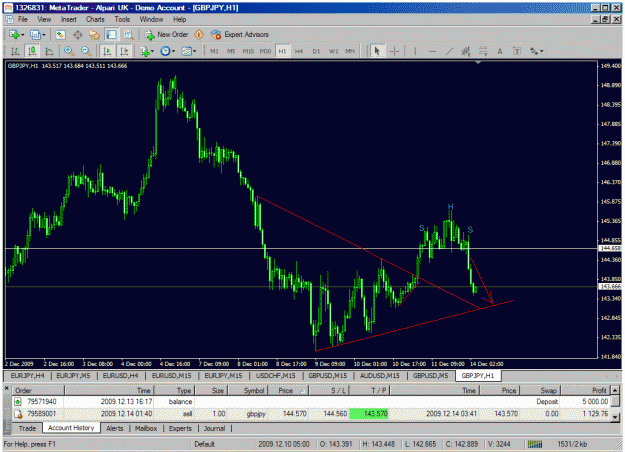Launch MetaEditor via the diamond icon

(x=199, y=35)
